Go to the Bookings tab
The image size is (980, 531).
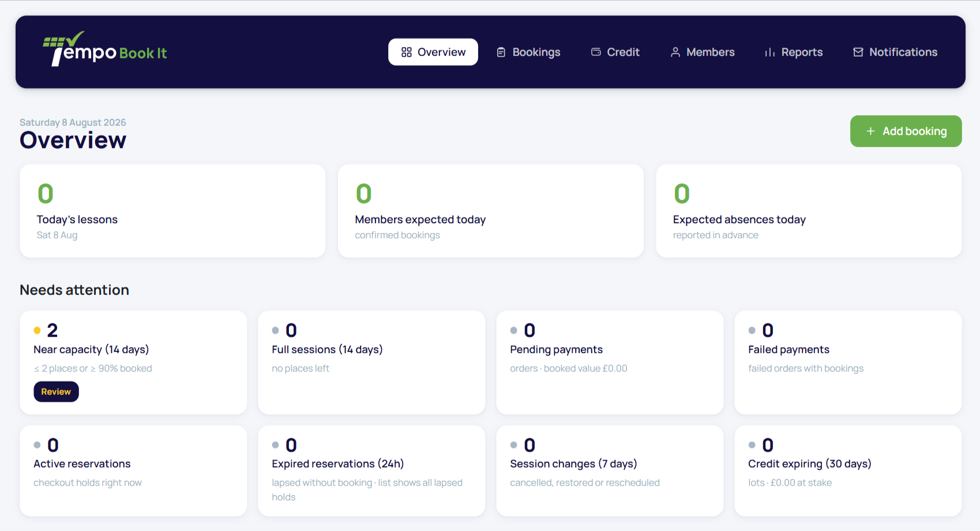pos(528,52)
